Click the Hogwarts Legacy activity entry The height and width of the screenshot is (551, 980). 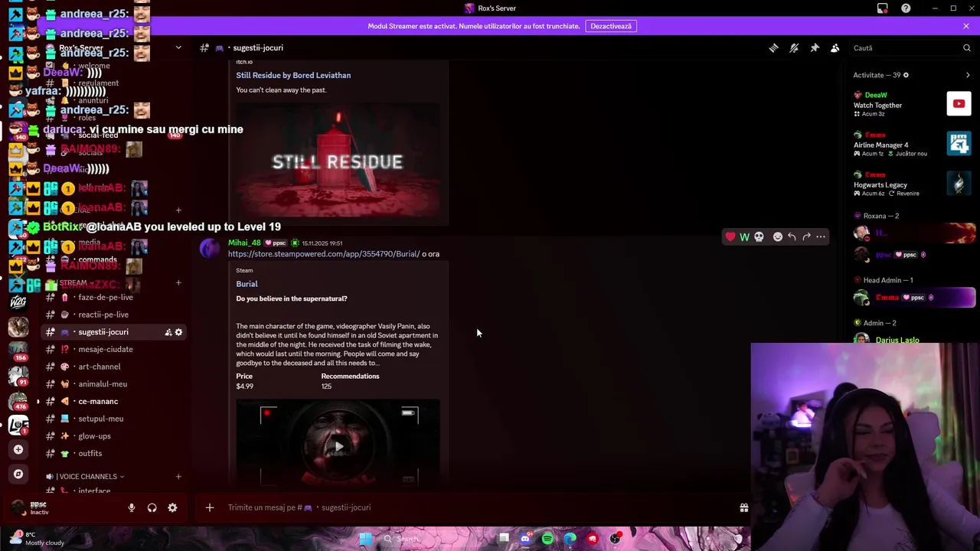coord(913,184)
